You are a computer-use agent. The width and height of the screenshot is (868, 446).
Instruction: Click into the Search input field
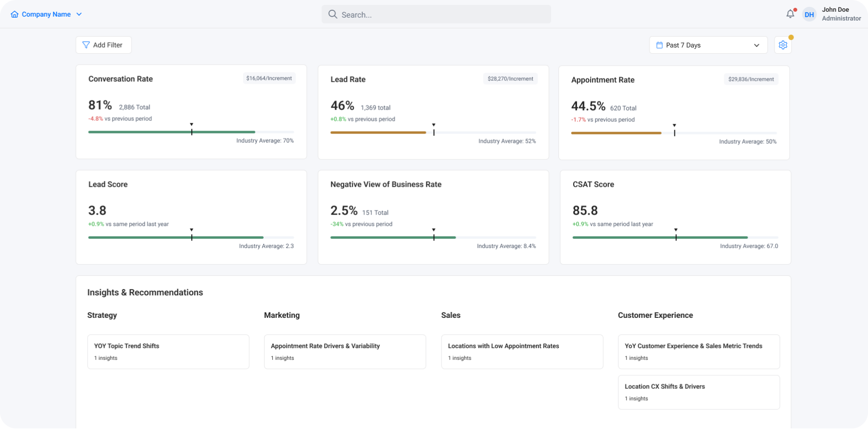pyautogui.click(x=440, y=15)
